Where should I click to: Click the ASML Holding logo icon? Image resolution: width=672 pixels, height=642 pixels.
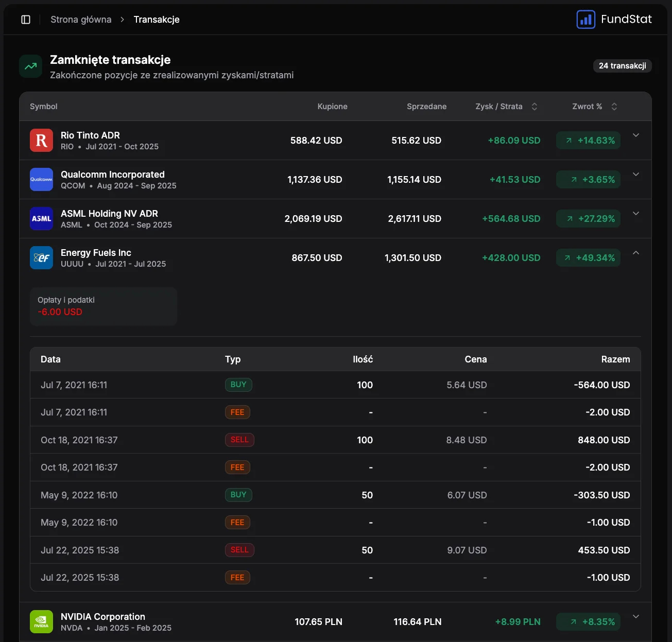point(41,218)
